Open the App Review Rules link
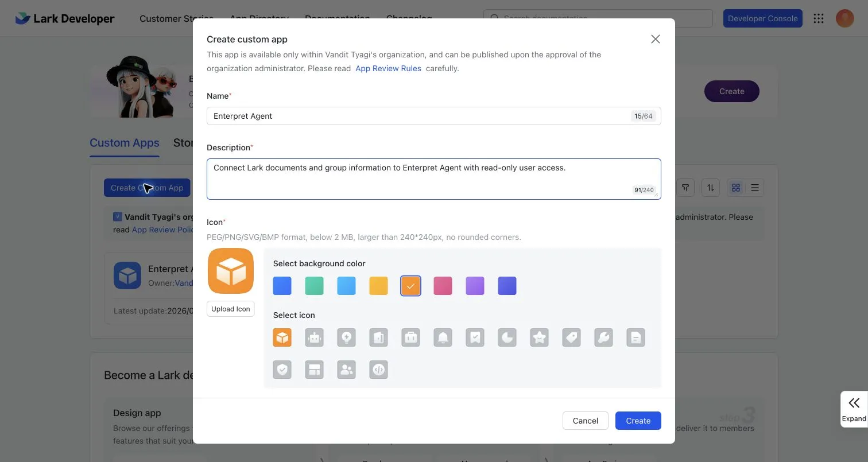The image size is (868, 462). pyautogui.click(x=389, y=68)
